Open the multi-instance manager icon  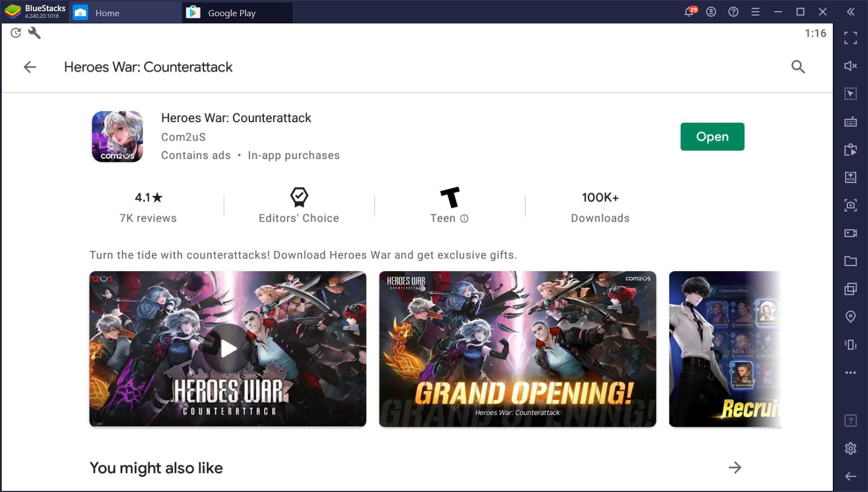(x=850, y=289)
